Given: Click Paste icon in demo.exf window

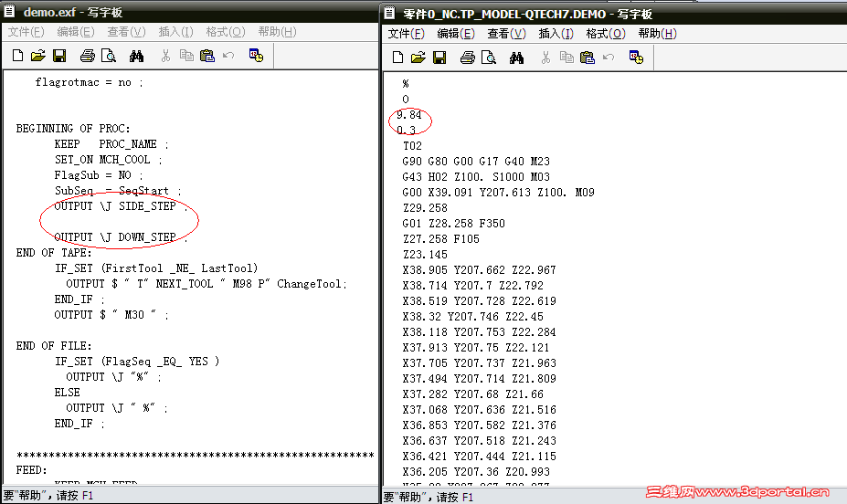Looking at the screenshot, I should tap(207, 56).
